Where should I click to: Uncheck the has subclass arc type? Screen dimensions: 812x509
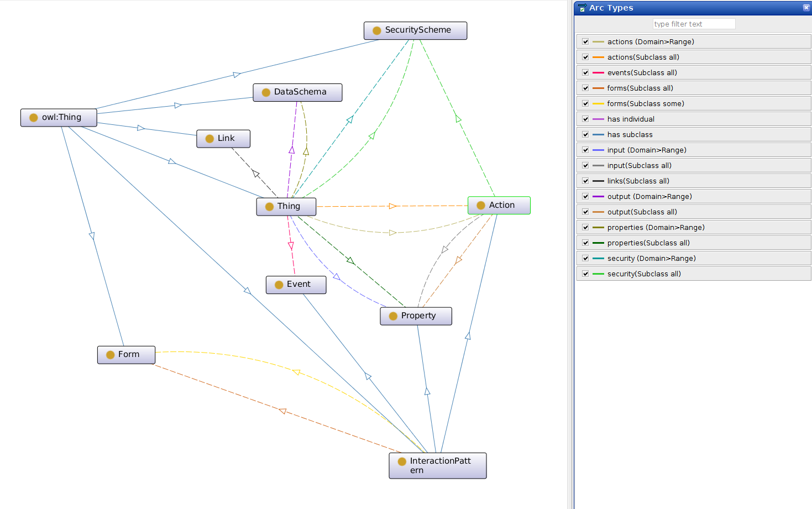coord(585,134)
